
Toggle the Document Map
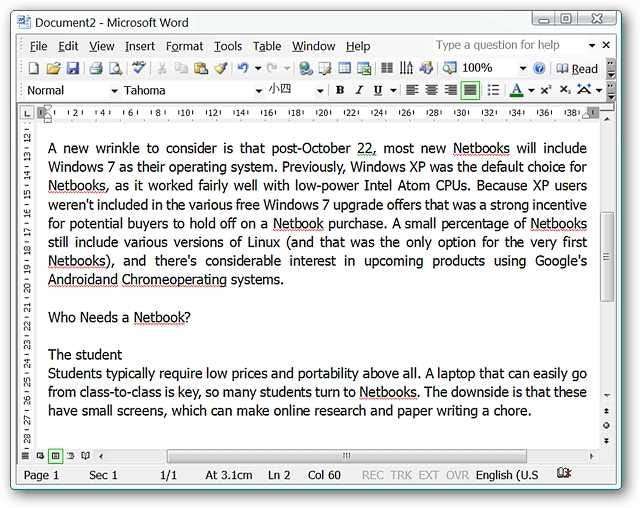[450, 68]
